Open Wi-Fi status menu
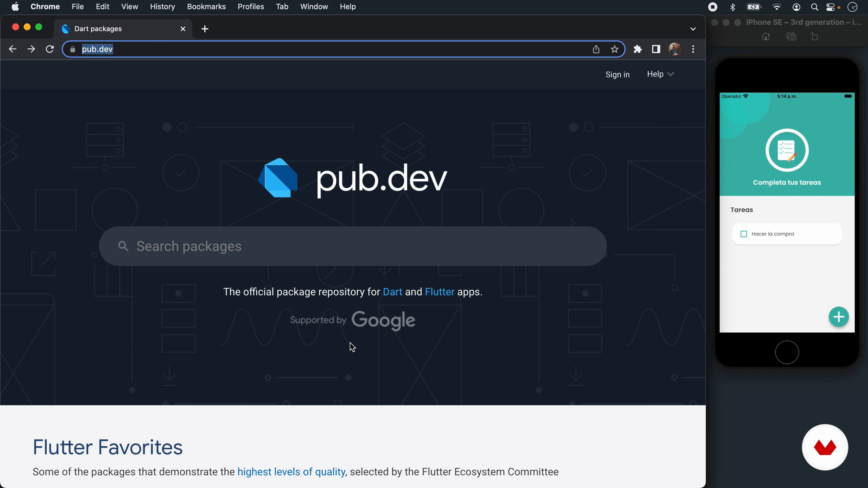 click(777, 7)
